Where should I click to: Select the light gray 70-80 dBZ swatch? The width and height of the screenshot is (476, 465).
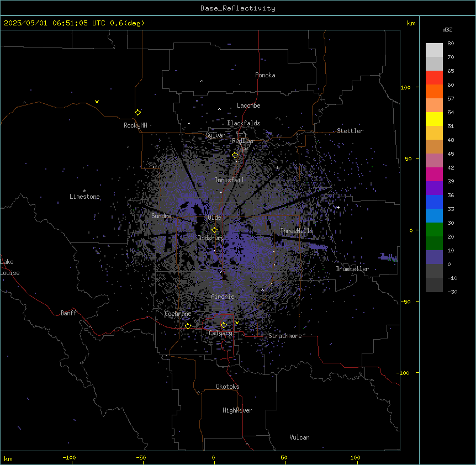434,50
